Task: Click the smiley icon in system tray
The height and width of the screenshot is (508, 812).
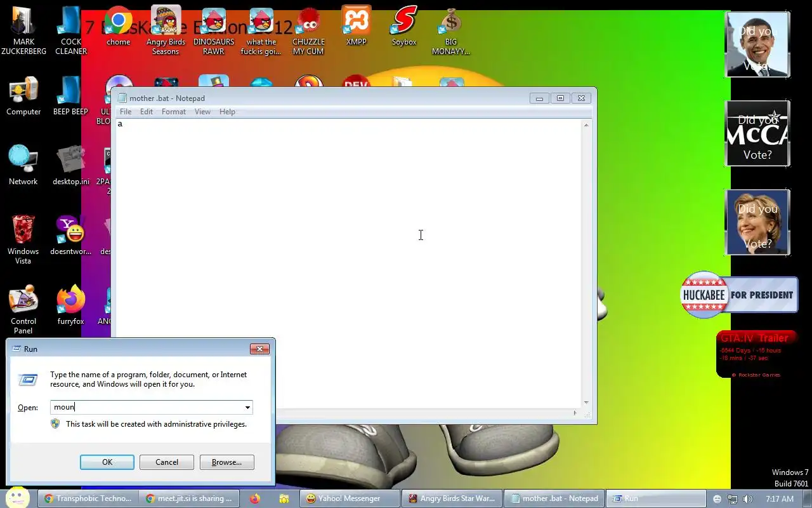Action: pos(717,499)
